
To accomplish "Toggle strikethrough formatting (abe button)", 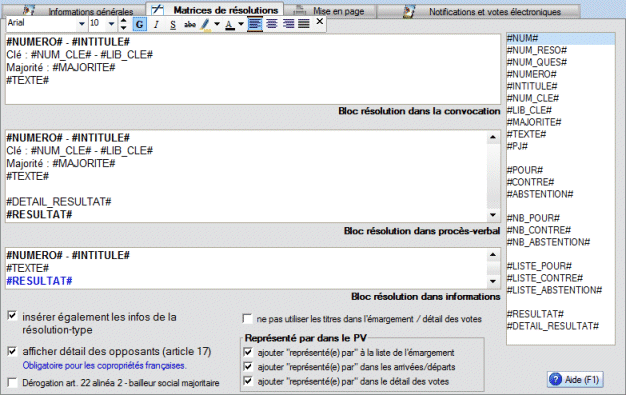I will click(x=189, y=24).
